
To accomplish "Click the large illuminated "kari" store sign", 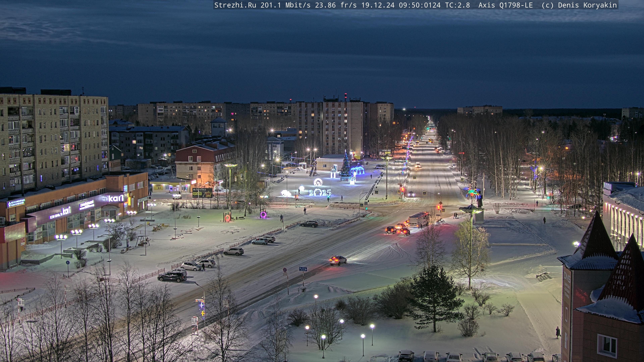I will 116,198.
